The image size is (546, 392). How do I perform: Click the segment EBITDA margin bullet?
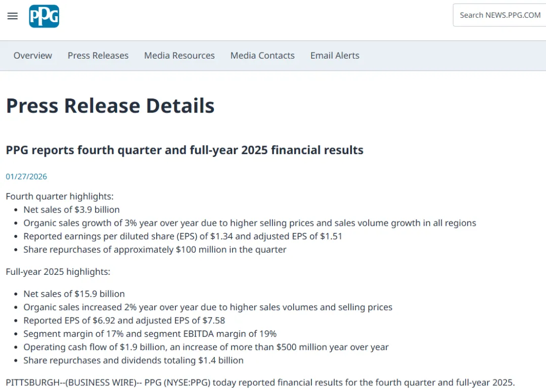coord(150,334)
